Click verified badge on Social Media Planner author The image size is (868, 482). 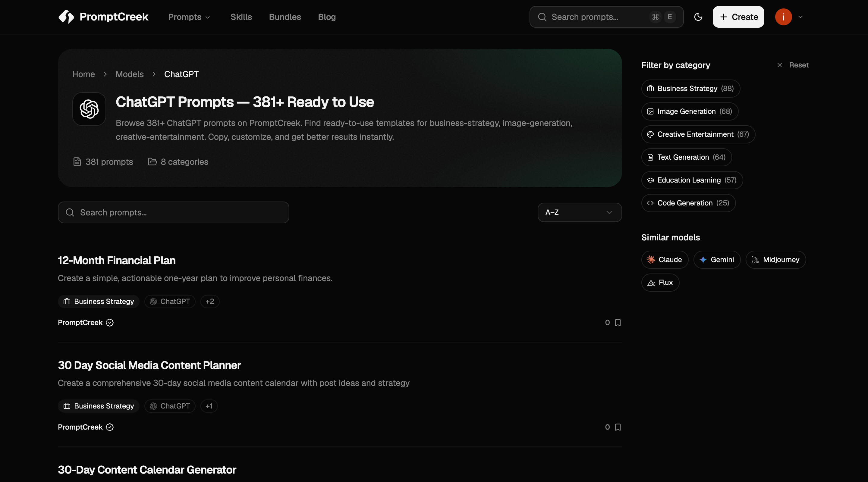[x=110, y=427]
